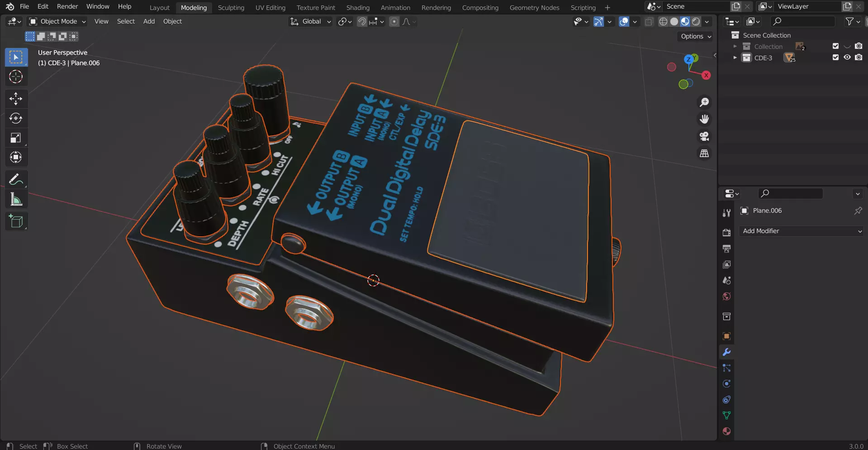This screenshot has height=450, width=868.
Task: Open outliner filter dropdown
Action: click(853, 21)
